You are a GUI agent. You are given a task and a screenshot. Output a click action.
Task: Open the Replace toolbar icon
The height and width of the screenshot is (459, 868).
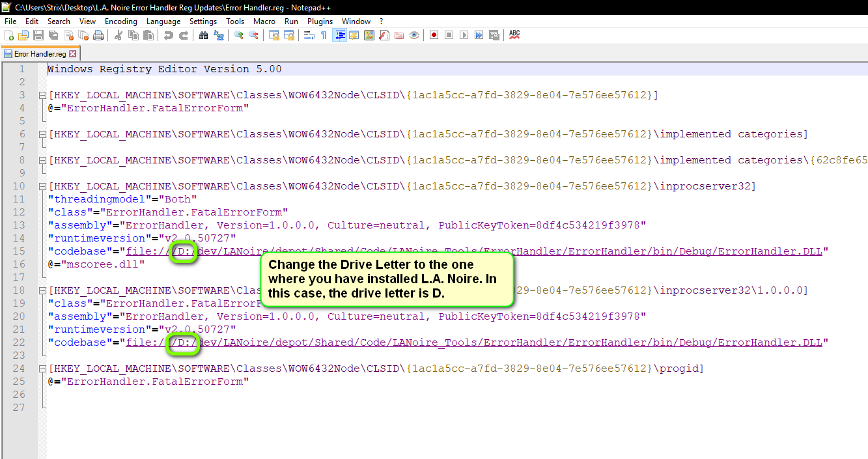219,35
